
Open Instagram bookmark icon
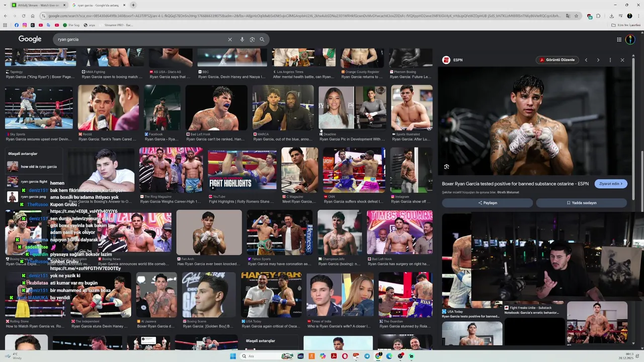click(x=25, y=25)
